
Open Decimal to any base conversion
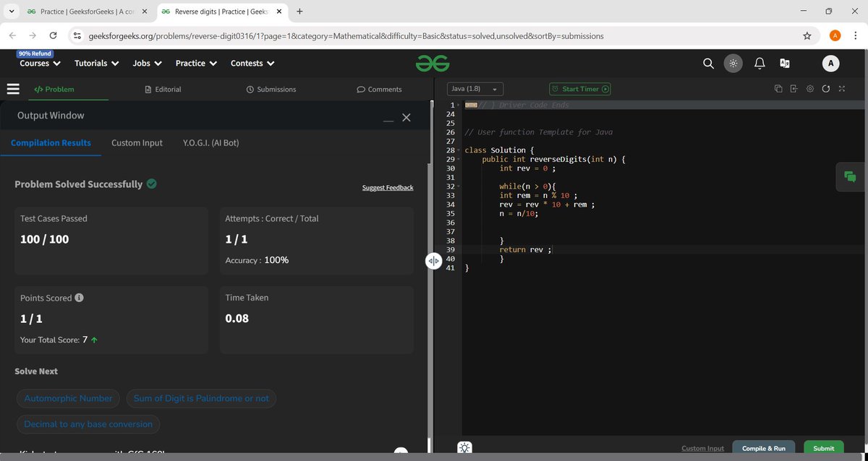click(x=88, y=424)
